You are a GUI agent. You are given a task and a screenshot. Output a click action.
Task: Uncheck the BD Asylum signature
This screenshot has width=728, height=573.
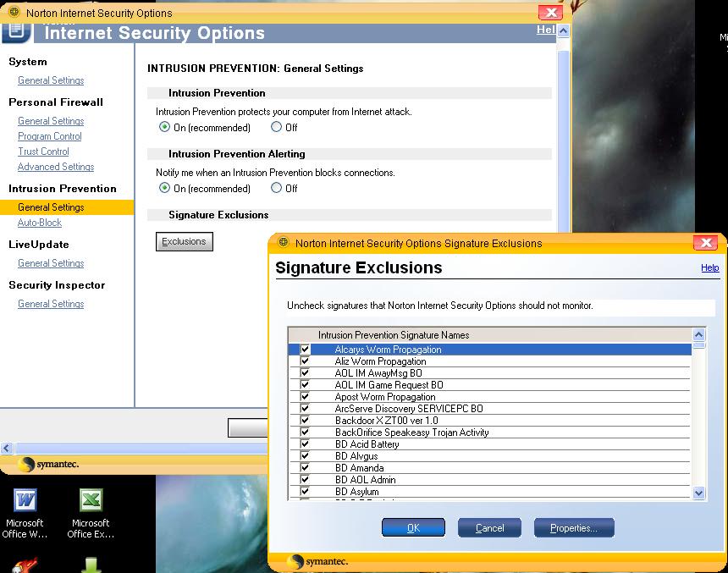(305, 491)
